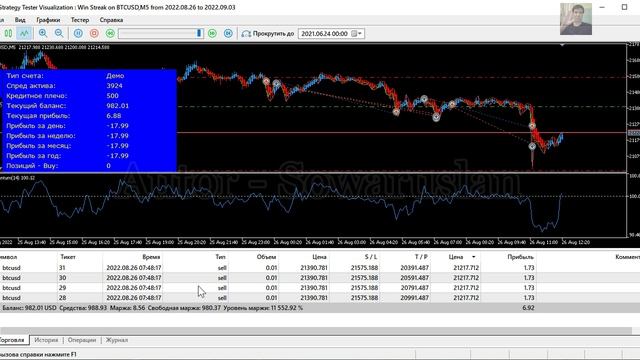This screenshot has height=360, width=640.
Task: Click the green speed-up button
Action: 212,33
